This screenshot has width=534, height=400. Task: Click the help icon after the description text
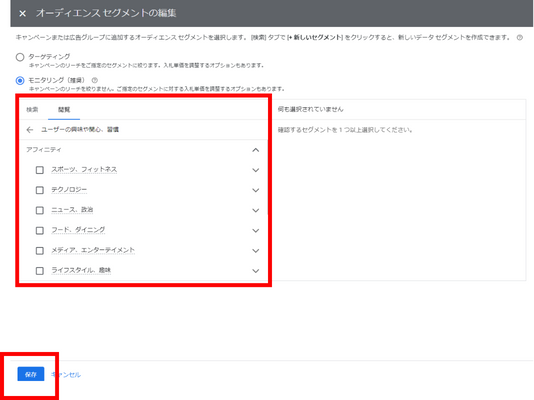click(520, 38)
